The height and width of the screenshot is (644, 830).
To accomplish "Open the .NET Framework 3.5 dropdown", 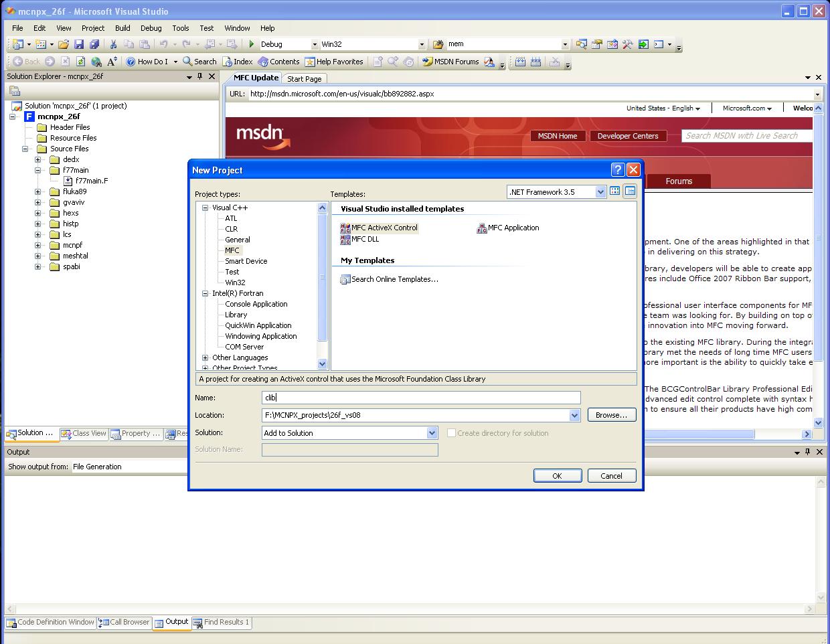I will [600, 192].
